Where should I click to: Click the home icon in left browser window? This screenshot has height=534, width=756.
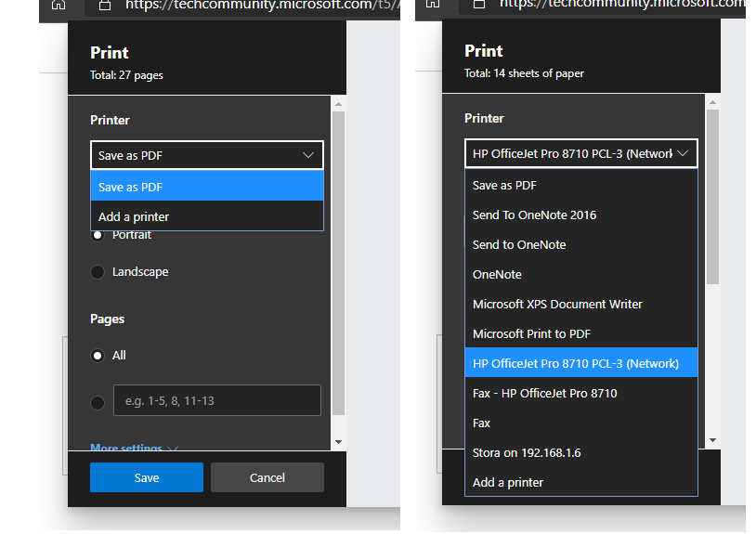click(59, 5)
